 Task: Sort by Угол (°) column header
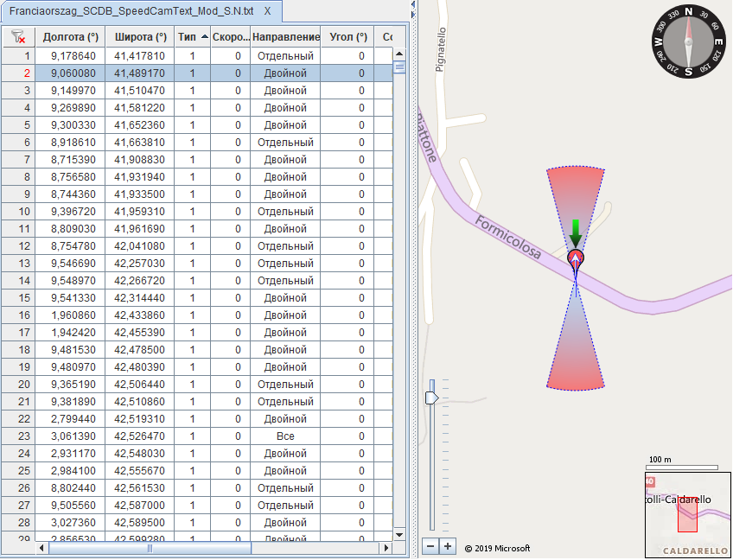click(x=347, y=37)
